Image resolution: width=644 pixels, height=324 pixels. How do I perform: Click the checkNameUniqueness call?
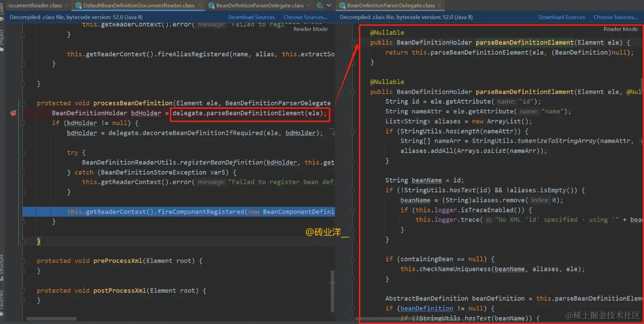(493, 269)
